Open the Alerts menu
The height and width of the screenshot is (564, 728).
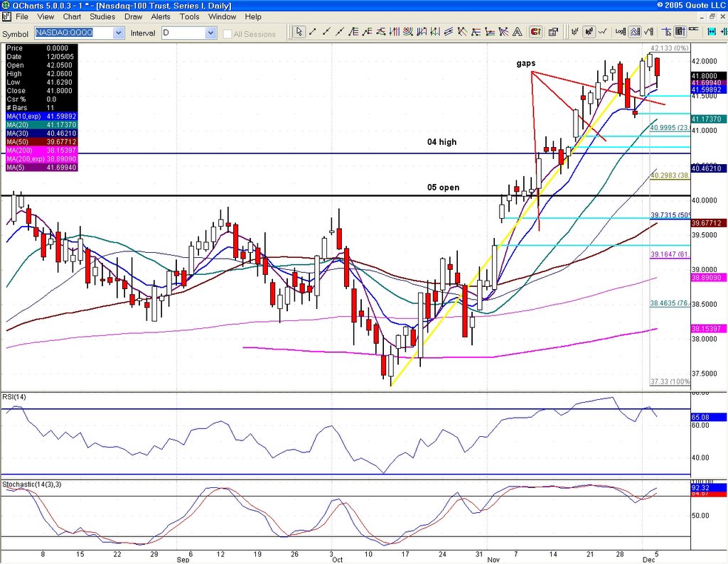(161, 17)
